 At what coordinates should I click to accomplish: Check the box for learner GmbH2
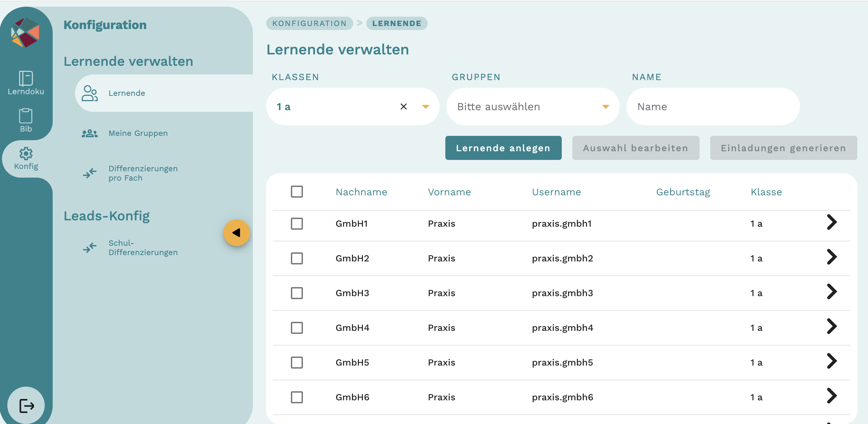[297, 258]
